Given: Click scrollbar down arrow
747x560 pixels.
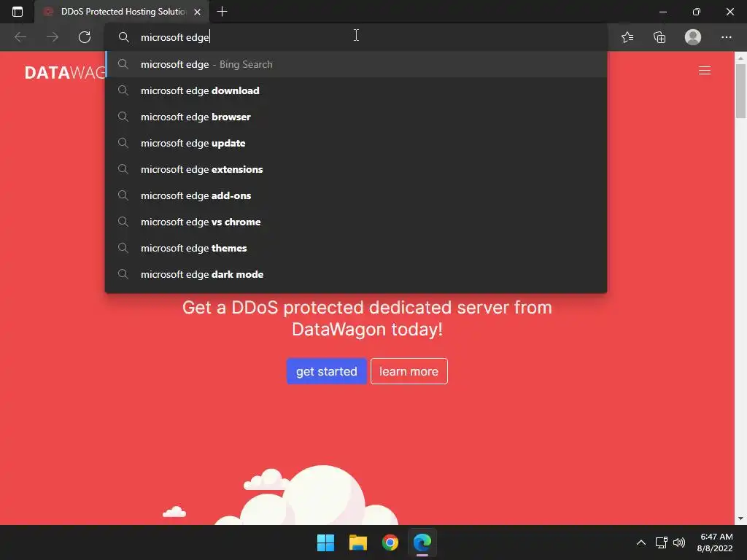Looking at the screenshot, I should point(740,518).
